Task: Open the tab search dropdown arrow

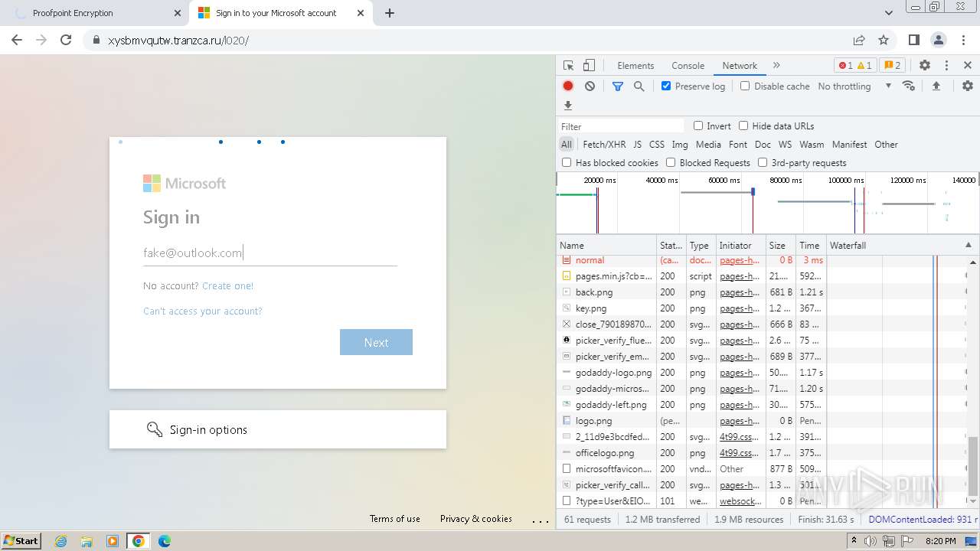Action: 889,13
